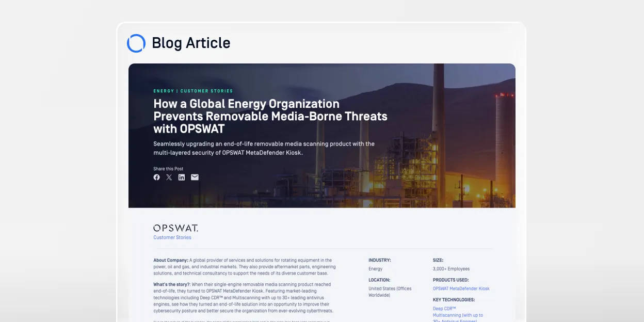Open the Customer Stories link under OPSWAT logo
This screenshot has width=644, height=322.
(172, 238)
